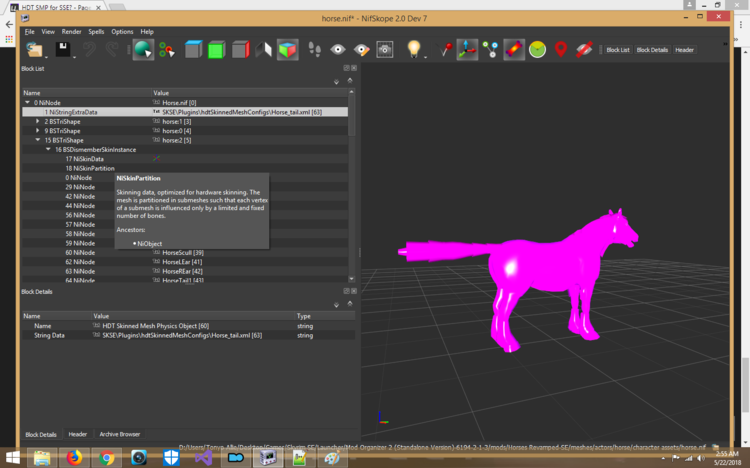Viewport: 750px width, 468px height.
Task: Select the object selection sphere tool
Action: click(143, 50)
